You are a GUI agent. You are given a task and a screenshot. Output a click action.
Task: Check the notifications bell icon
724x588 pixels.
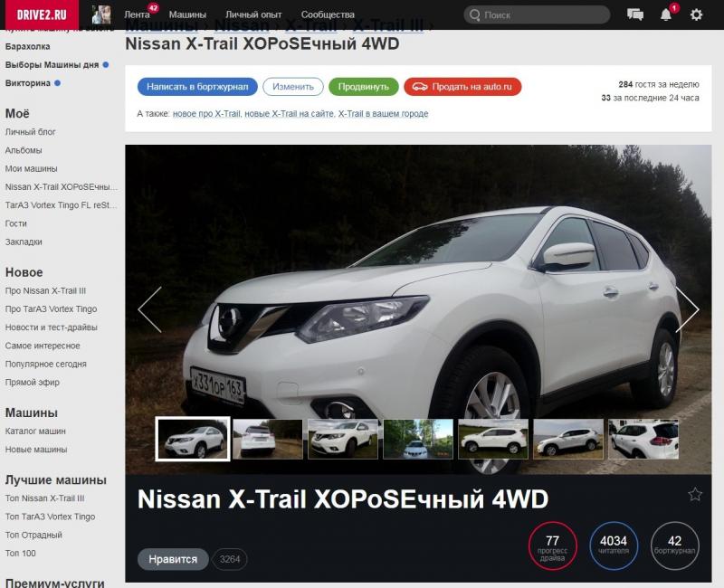666,14
